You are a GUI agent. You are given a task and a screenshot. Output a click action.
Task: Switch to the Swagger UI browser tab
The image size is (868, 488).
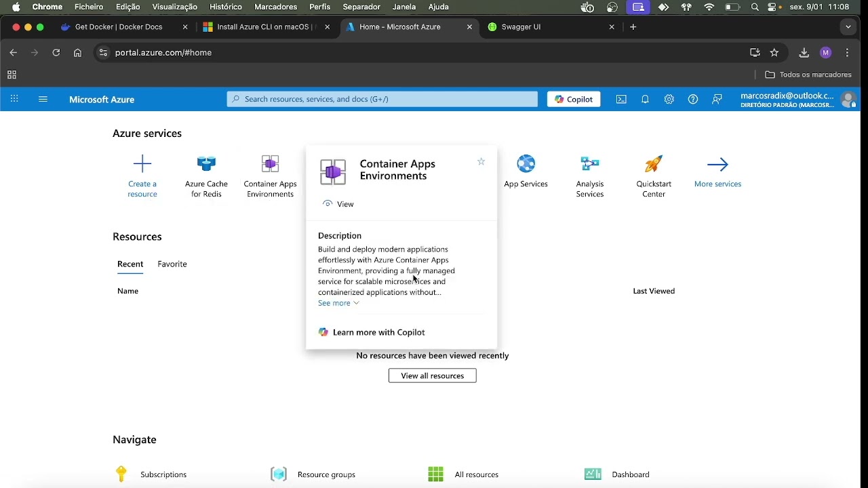pos(521,27)
